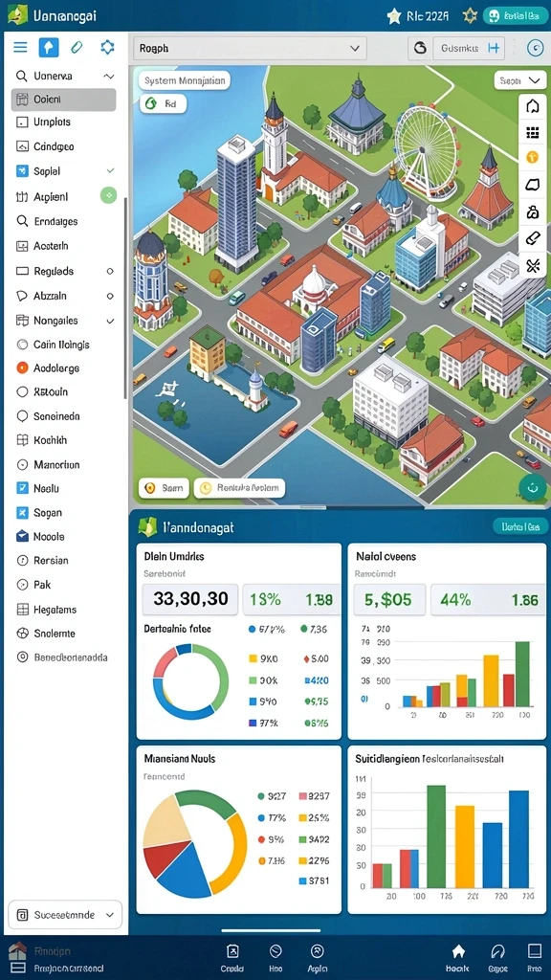Select the blue pin location icon
The width and height of the screenshot is (551, 980).
(x=49, y=47)
